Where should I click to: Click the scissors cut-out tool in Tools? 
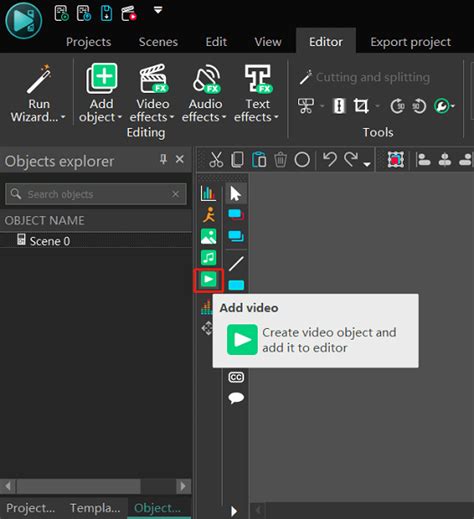click(306, 106)
